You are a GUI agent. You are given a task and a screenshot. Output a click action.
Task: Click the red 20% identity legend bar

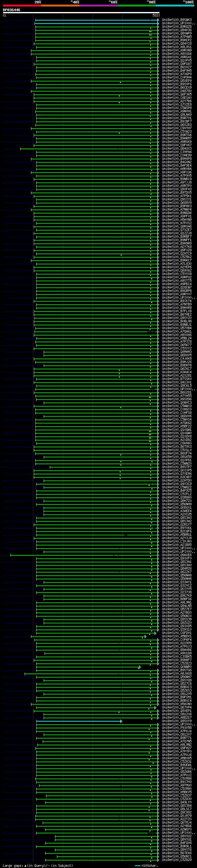click(22, 6)
